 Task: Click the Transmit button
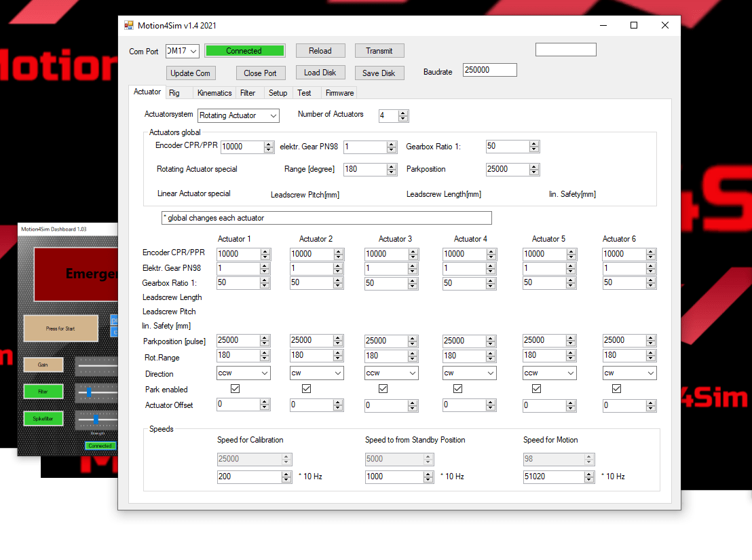point(379,51)
